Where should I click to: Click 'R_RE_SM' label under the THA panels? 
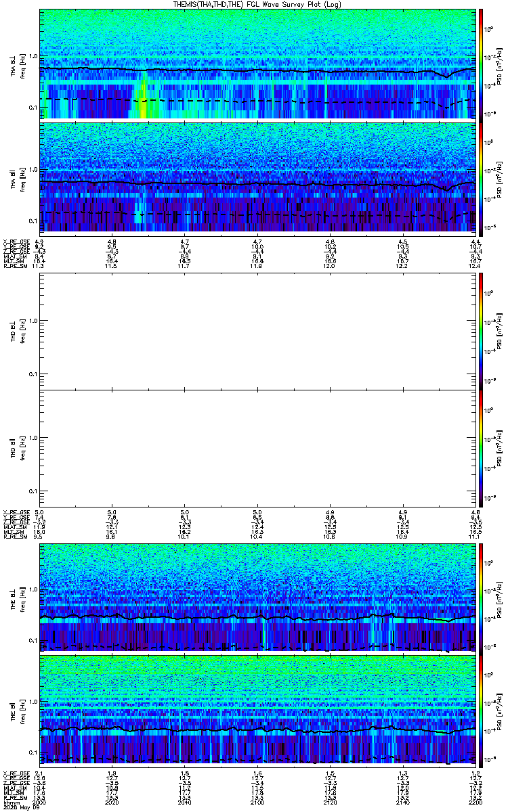point(15,267)
